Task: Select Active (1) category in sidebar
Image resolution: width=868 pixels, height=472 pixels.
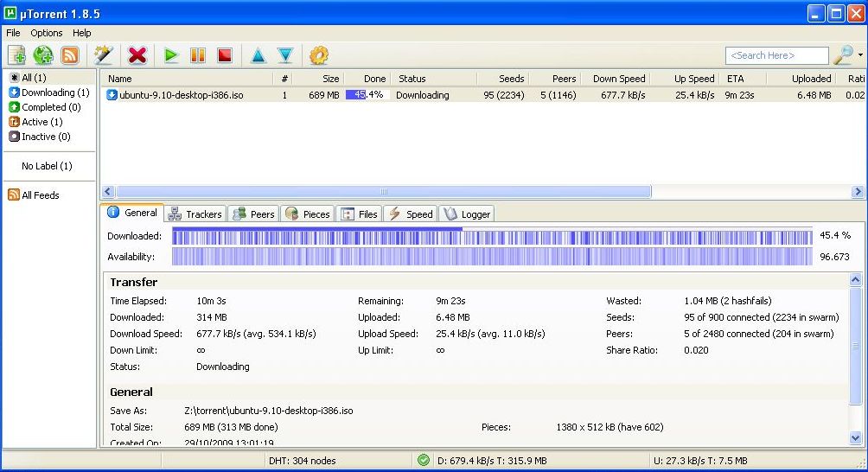Action: tap(35, 122)
